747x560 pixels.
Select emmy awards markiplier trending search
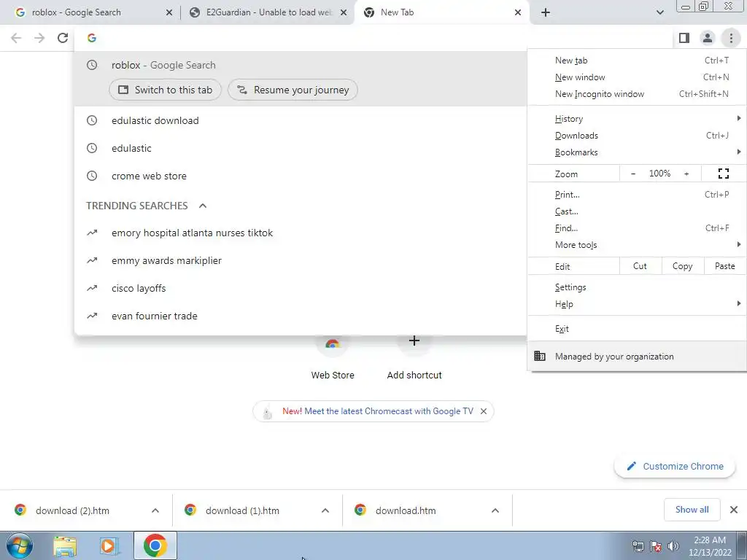pyautogui.click(x=301, y=260)
